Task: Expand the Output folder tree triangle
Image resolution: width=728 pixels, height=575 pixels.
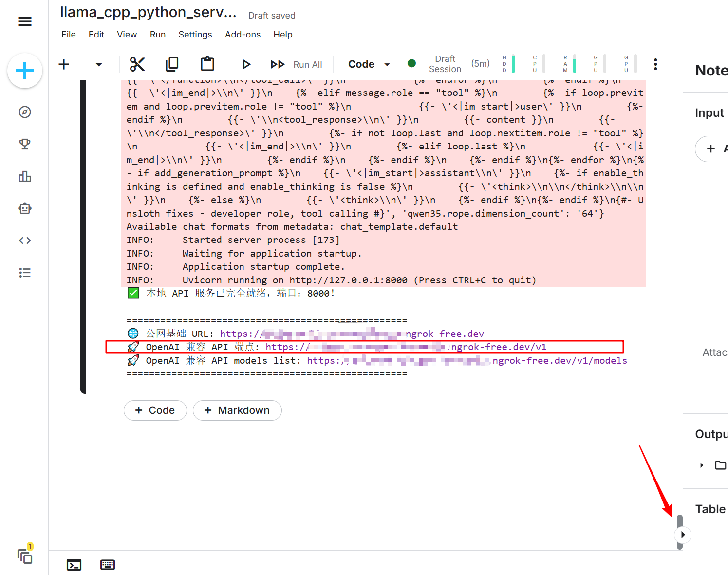Action: click(x=702, y=465)
